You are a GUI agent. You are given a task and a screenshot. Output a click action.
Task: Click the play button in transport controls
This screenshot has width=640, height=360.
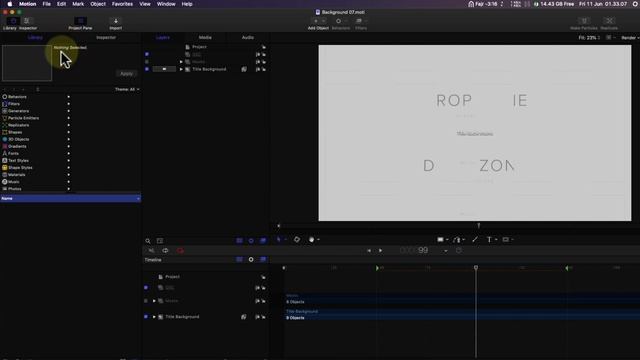pyautogui.click(x=380, y=251)
